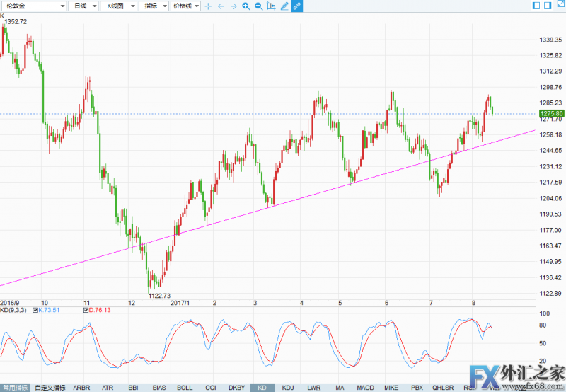Toggle the K line checkbox
This screenshot has width=566, height=392.
click(x=35, y=309)
